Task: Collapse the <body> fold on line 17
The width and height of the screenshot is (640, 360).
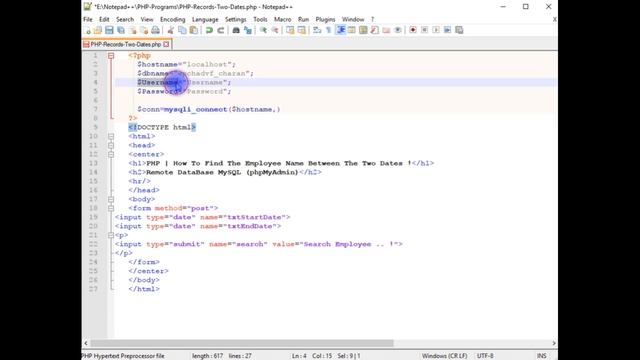Action: coord(111,199)
